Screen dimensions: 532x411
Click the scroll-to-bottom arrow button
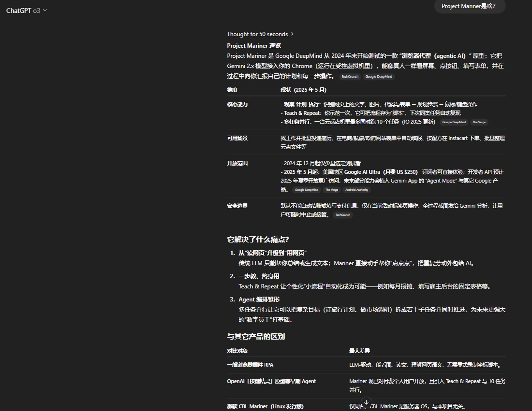[x=366, y=402]
